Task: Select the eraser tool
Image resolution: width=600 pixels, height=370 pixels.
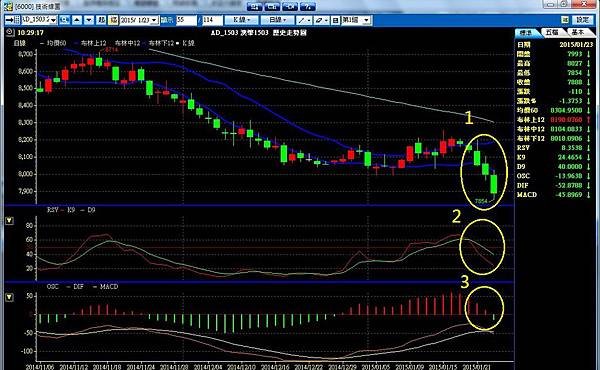Action: coord(321,20)
